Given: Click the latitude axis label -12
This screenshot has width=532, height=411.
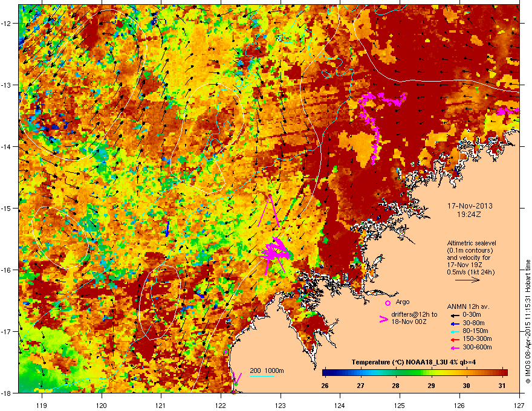Looking at the screenshot, I should pyautogui.click(x=7, y=24).
